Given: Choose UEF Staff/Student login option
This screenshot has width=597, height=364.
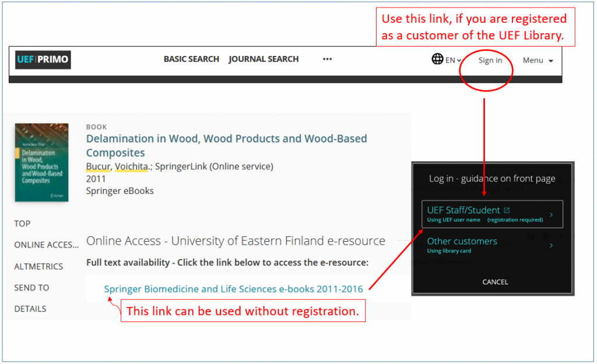Looking at the screenshot, I should point(492,214).
